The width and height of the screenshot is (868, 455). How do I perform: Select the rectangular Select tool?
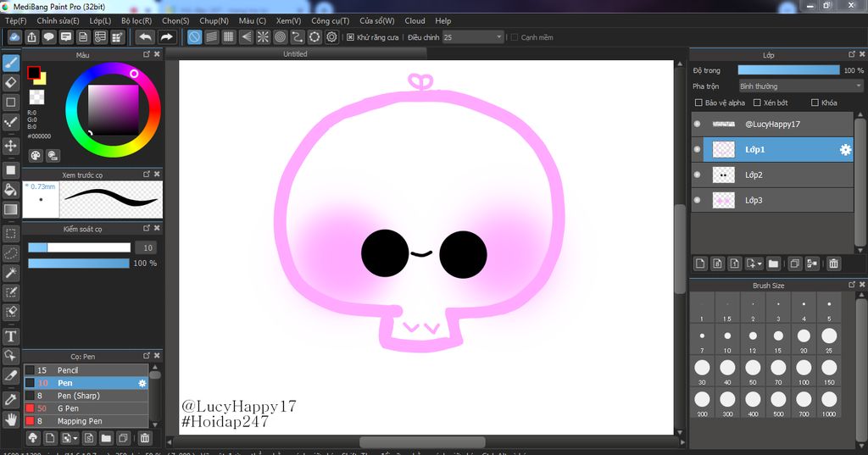click(x=10, y=233)
